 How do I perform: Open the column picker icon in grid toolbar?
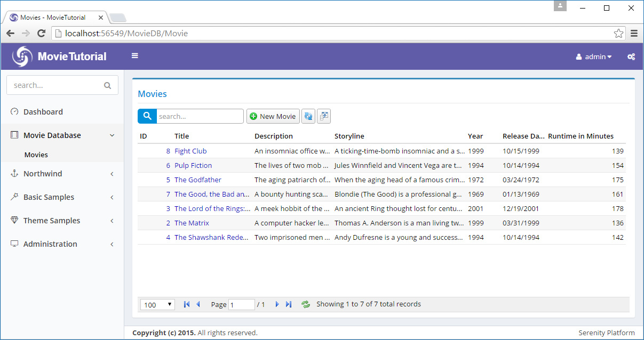coord(324,116)
